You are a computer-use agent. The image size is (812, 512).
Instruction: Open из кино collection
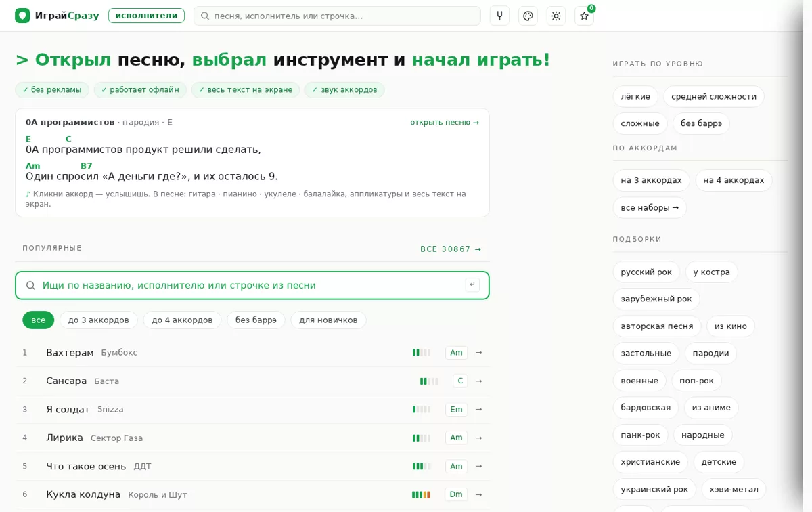click(x=731, y=326)
